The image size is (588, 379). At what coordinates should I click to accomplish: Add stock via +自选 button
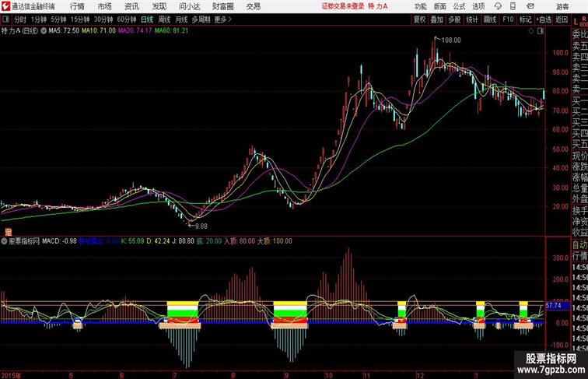(x=544, y=19)
